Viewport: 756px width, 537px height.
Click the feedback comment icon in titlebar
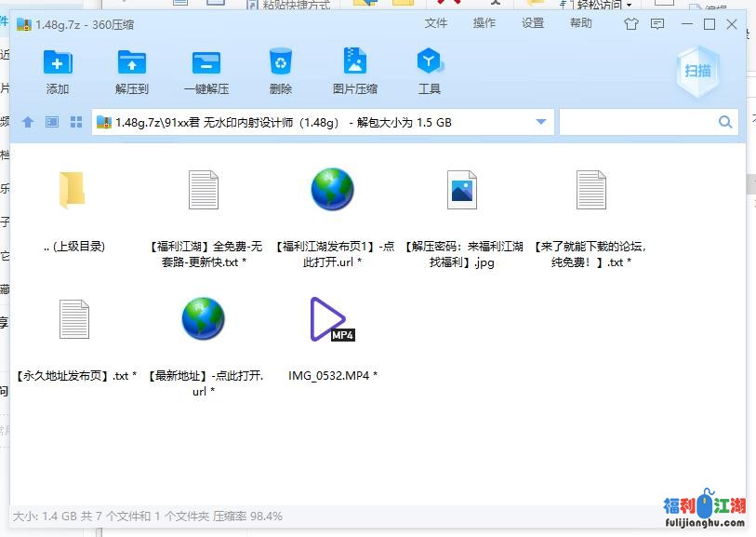(657, 24)
